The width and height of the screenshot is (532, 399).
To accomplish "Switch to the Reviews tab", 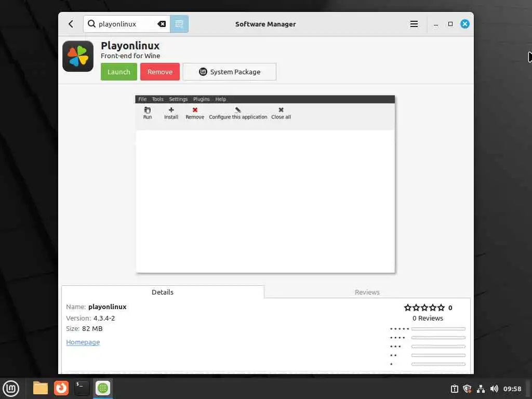I will [367, 292].
